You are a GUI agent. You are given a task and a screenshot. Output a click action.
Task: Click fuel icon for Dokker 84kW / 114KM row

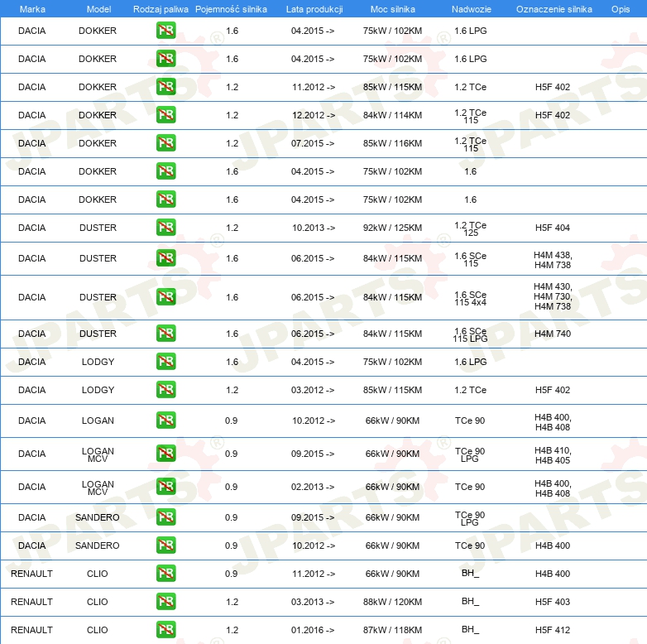(165, 115)
